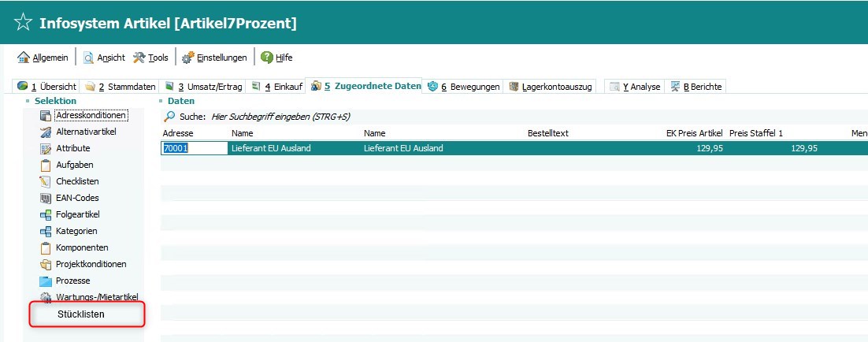Screen dimensions: 868x342
Task: Click the magnifier search icon
Action: [169, 117]
